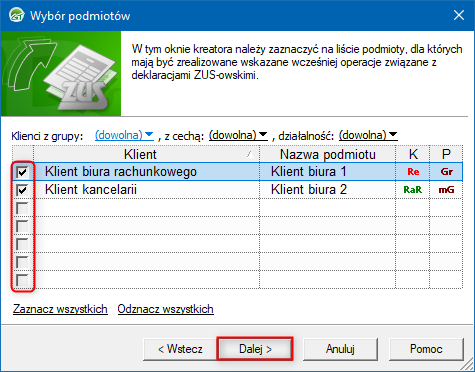Open the Klienci z grupy dropdown

124,135
